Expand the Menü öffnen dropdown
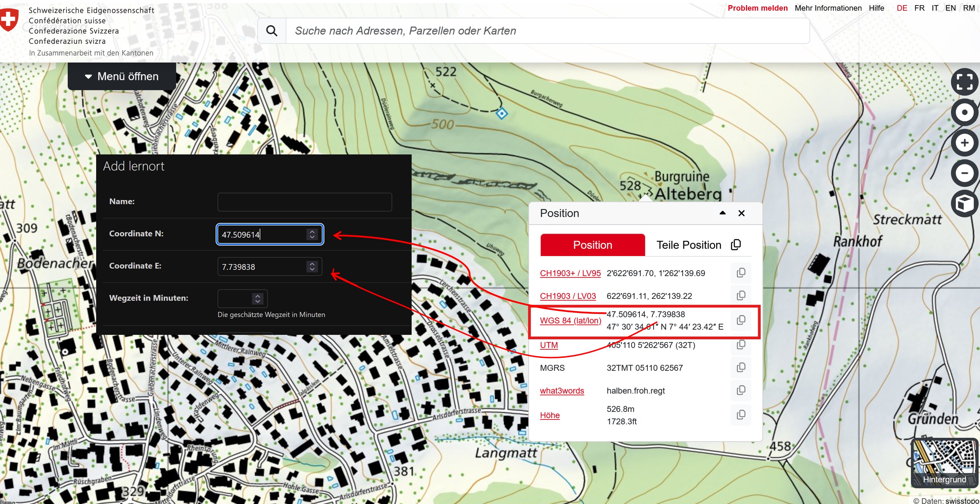980x504 pixels. [122, 76]
